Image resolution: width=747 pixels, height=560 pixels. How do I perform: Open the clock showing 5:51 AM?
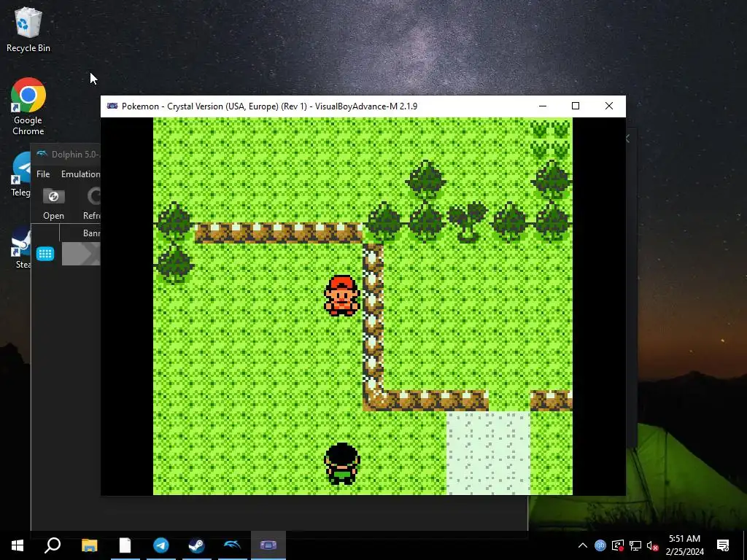684,545
